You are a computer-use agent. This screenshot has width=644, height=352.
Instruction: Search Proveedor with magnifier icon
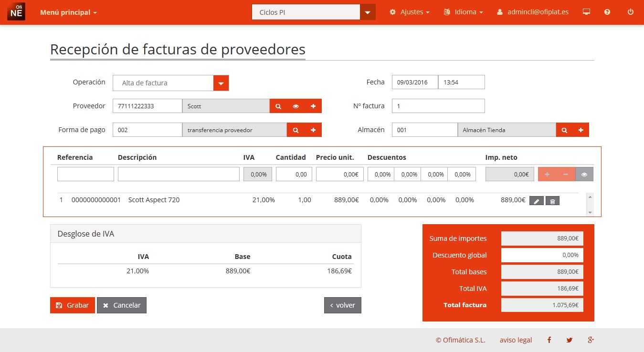(278, 106)
